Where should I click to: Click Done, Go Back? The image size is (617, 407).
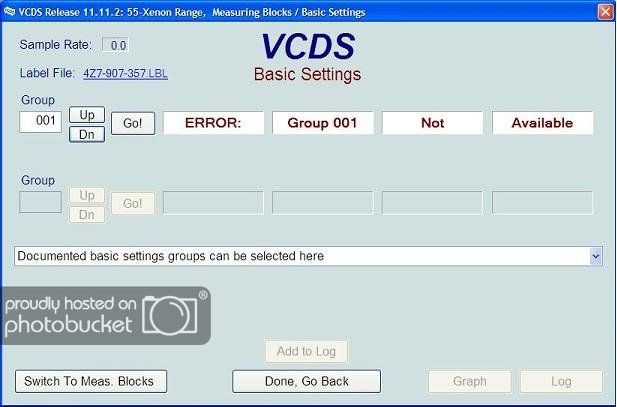pyautogui.click(x=306, y=381)
